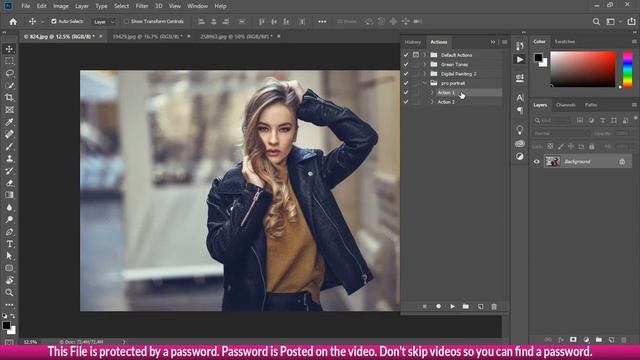Enable Show Transform Controls checkbox
The image size is (640, 360).
[x=127, y=21]
